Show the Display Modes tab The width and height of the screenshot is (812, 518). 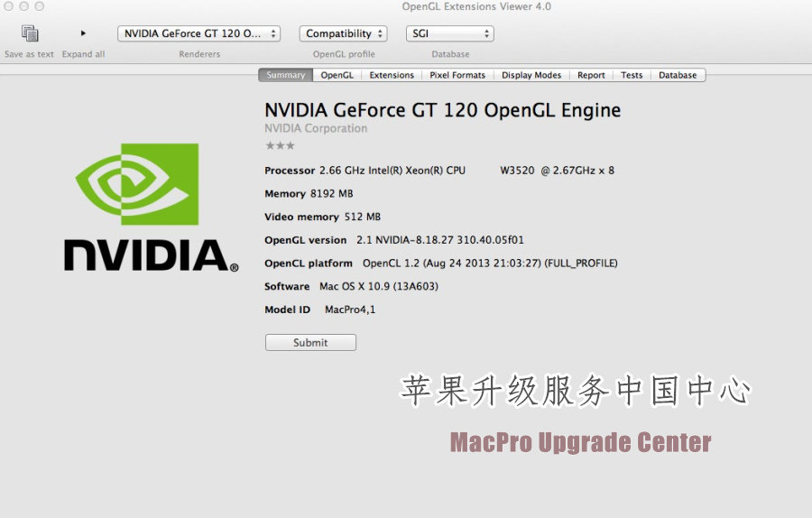pyautogui.click(x=531, y=75)
